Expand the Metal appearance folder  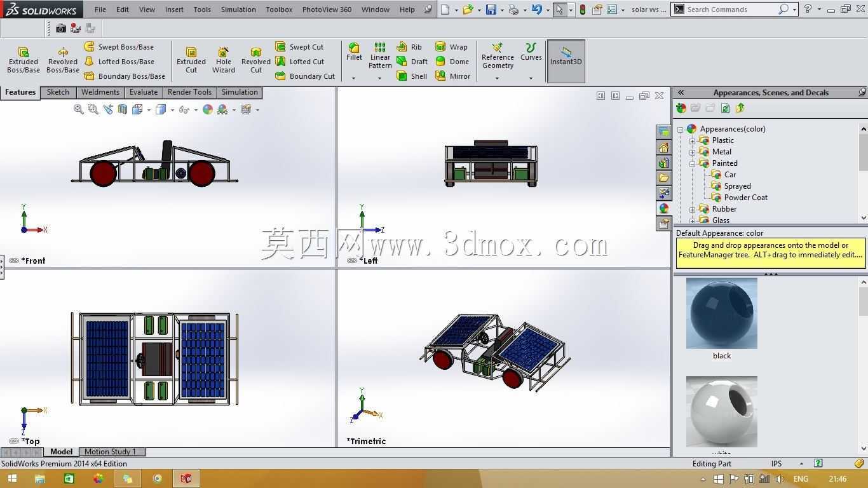[x=692, y=152]
